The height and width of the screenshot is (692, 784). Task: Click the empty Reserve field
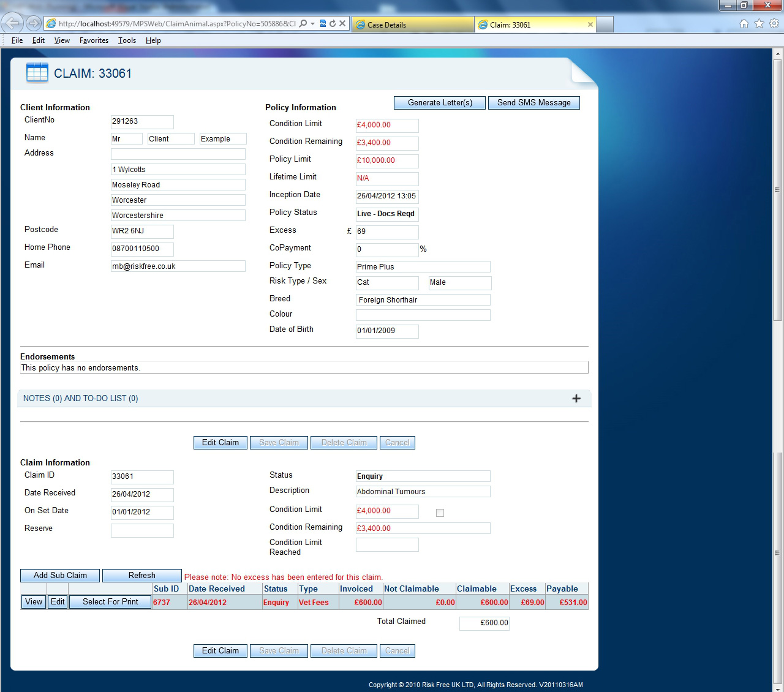click(x=142, y=530)
